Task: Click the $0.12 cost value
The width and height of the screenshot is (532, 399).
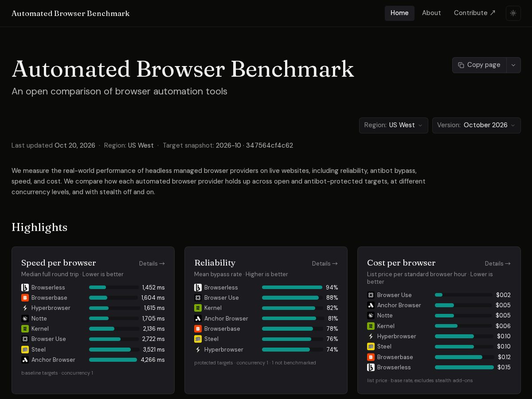Action: click(504, 357)
